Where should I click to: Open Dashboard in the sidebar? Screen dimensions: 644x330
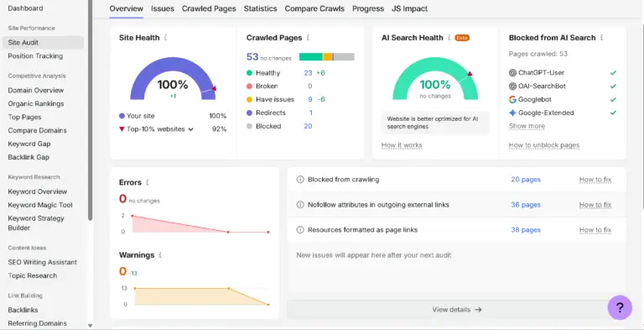pyautogui.click(x=25, y=8)
